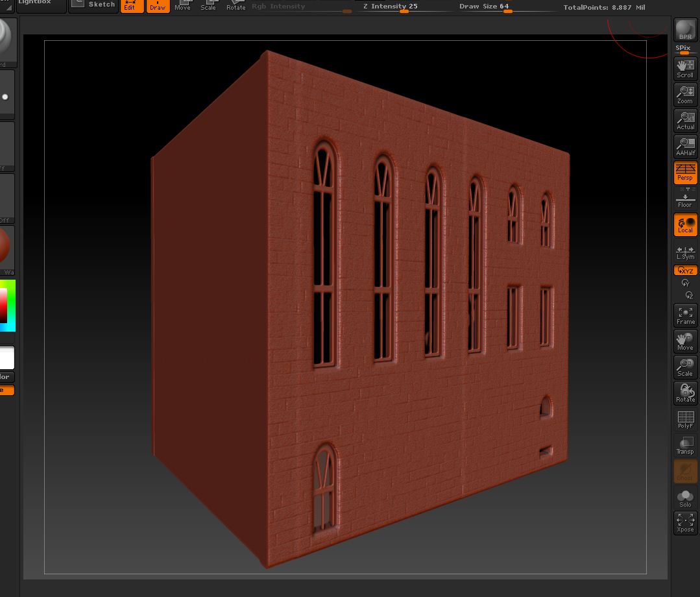This screenshot has height=597, width=700.
Task: Open the stroke type picker with dot
Action: pyautogui.click(x=6, y=96)
